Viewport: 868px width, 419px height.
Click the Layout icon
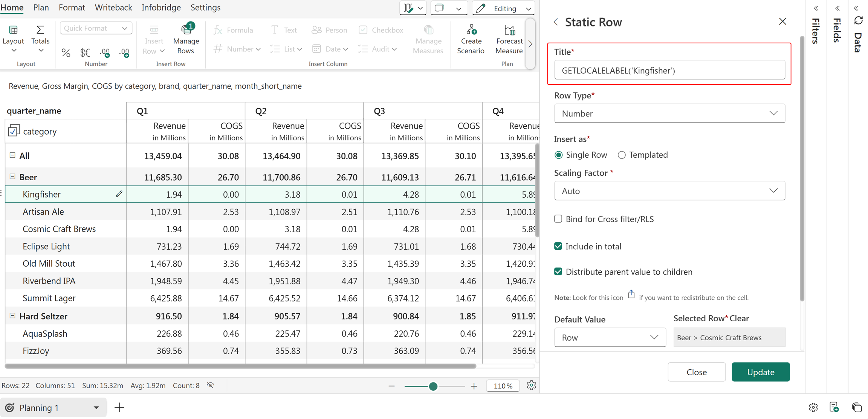point(13,30)
